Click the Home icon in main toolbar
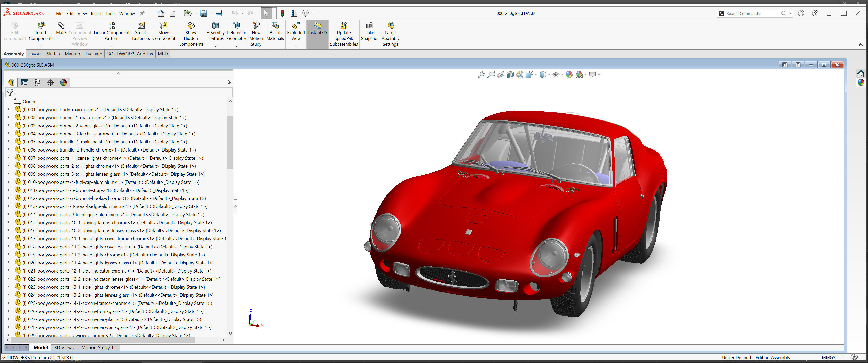868x363 pixels. [x=161, y=13]
